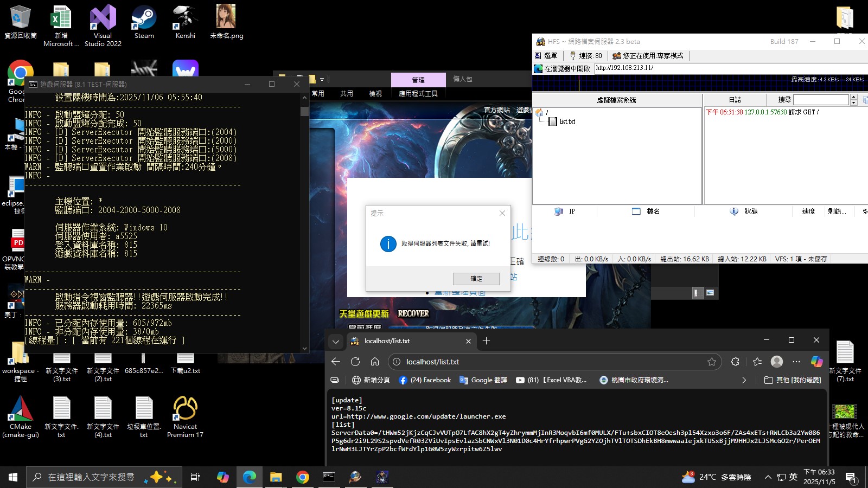Click the Chrome taskbar icon
The width and height of the screenshot is (868, 488).
pyautogui.click(x=303, y=477)
